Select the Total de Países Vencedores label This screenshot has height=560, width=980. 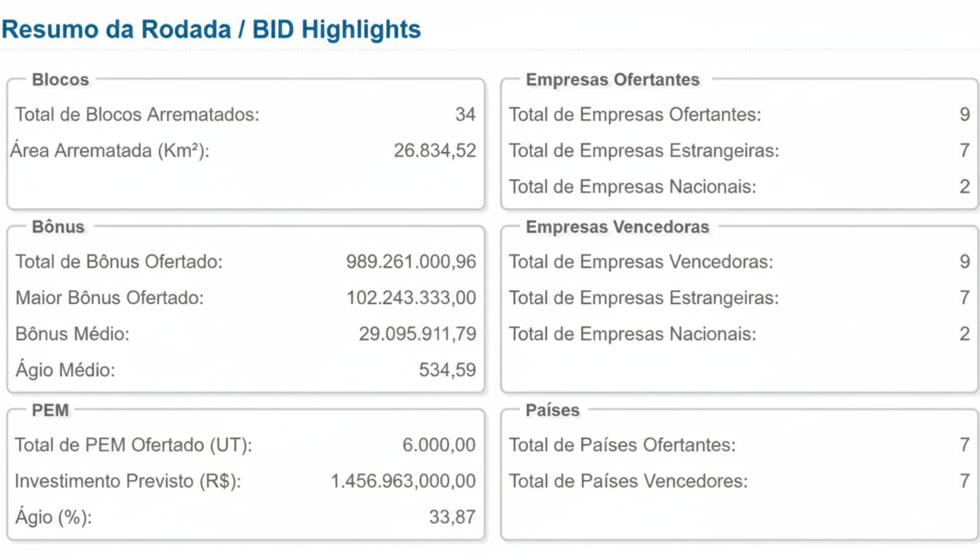(628, 481)
